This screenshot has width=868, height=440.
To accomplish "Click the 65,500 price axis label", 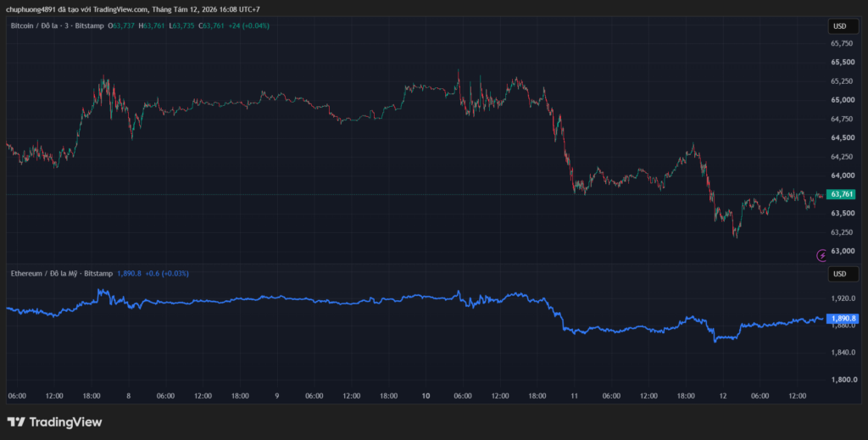I will [842, 63].
